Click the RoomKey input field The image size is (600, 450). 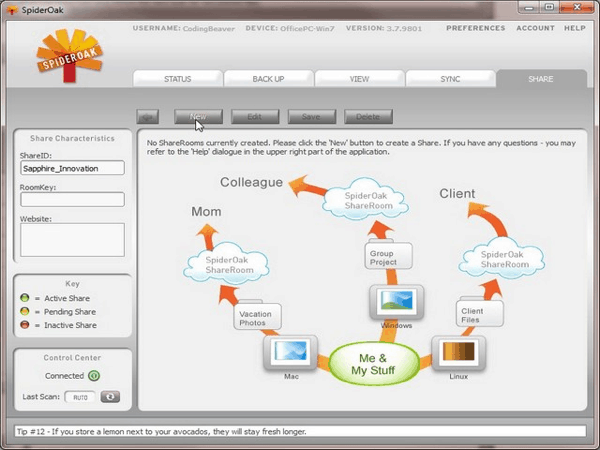click(72, 199)
